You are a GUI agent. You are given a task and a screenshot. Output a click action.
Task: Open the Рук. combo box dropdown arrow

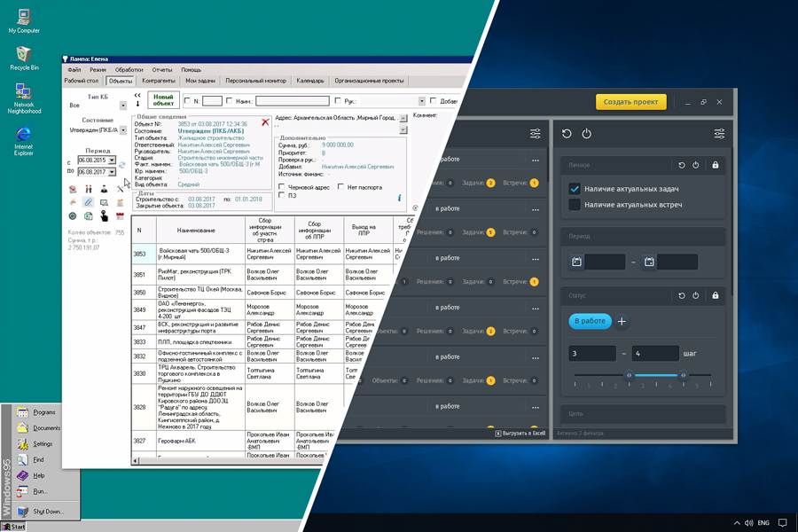pos(421,101)
